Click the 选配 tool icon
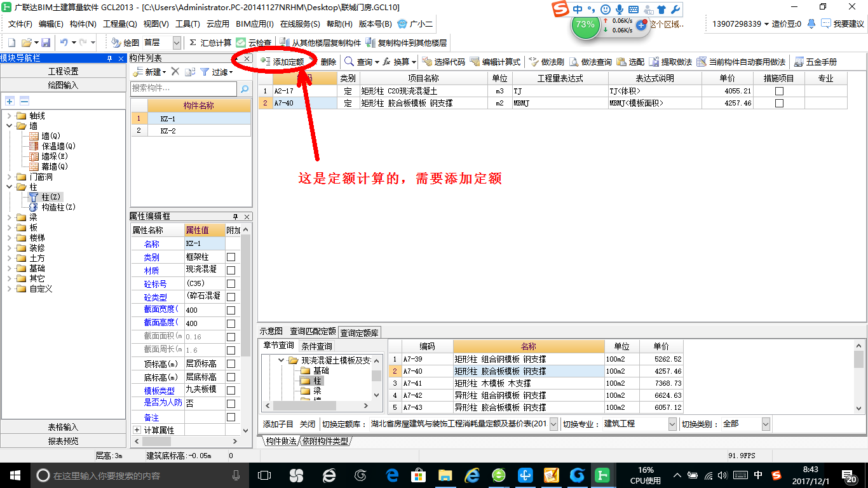This screenshot has width=868, height=488. 630,62
